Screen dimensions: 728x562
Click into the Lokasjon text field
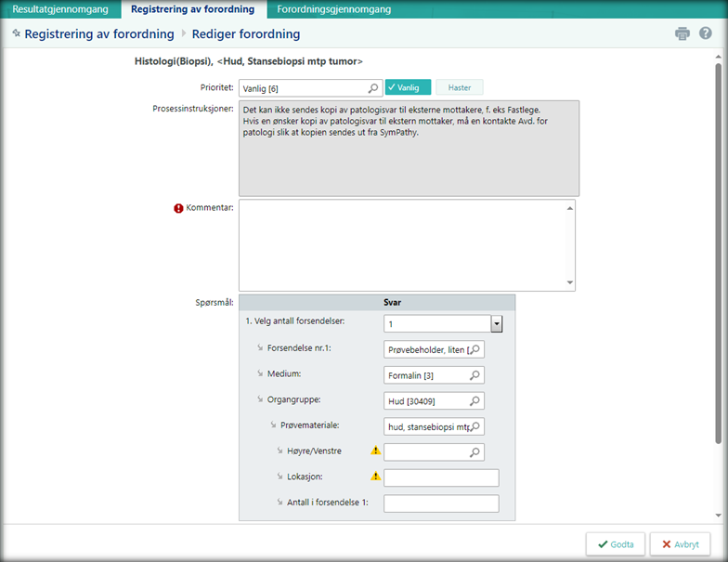(x=441, y=478)
